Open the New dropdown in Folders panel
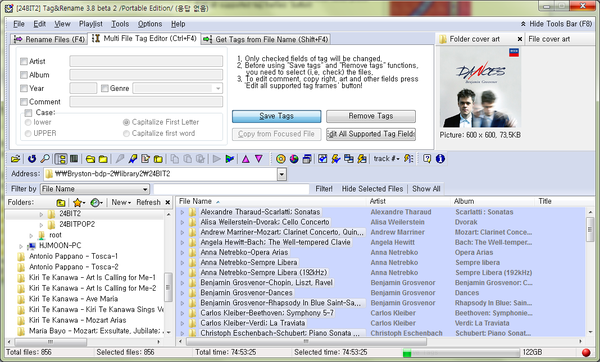Screen dimensions: 600x362 [121, 202]
